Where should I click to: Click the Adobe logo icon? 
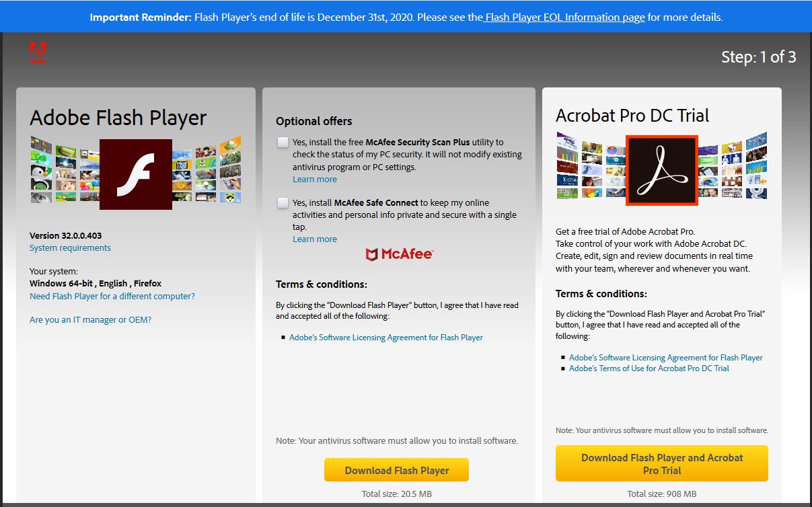coord(38,53)
